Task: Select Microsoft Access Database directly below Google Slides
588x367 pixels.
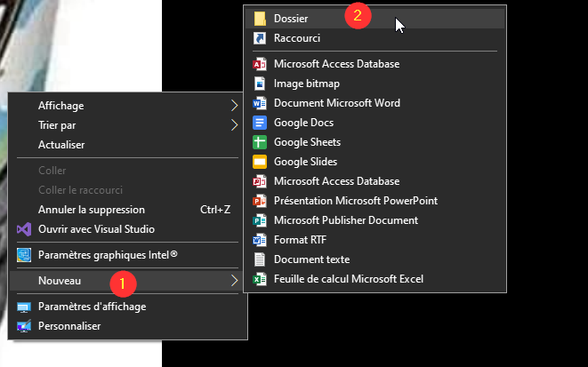Action: (375, 181)
